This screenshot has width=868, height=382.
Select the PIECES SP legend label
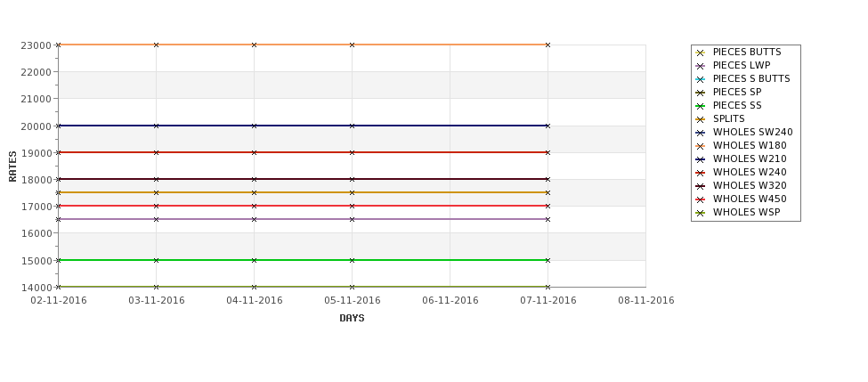pos(737,92)
